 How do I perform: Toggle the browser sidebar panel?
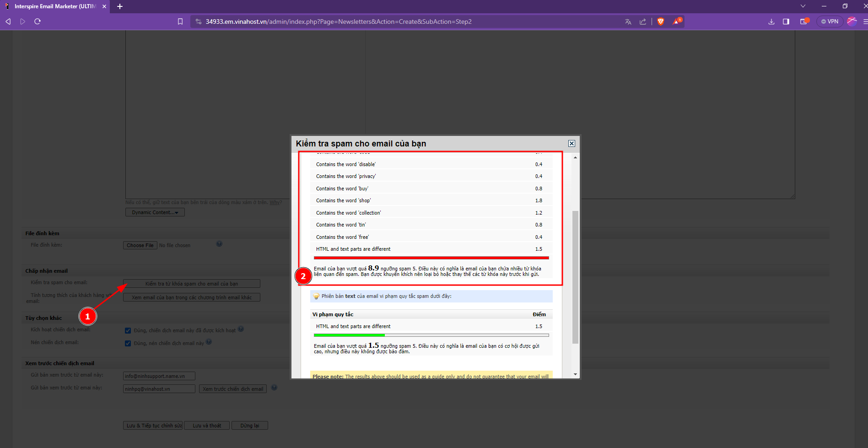[786, 22]
